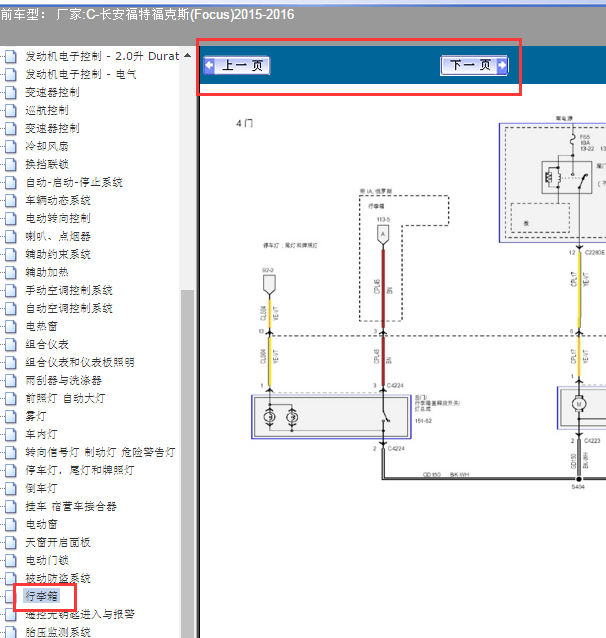606x638 pixels.
Task: Open 辅助约束系统 entry
Action: click(58, 254)
